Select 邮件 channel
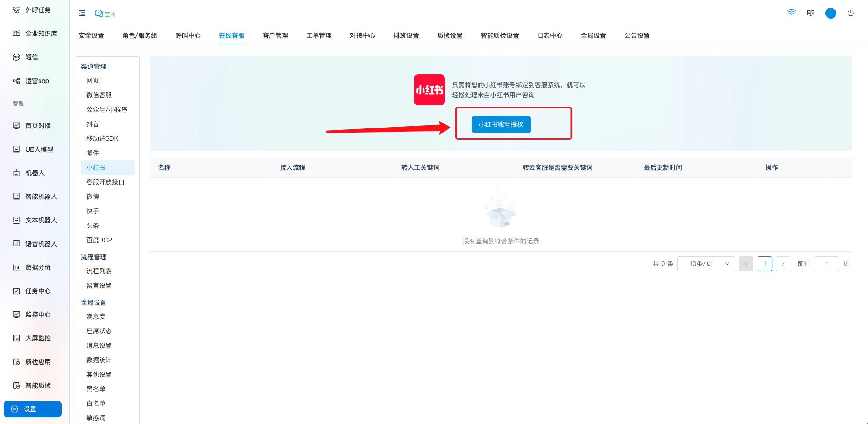Viewport: 868px width, 424px height. tap(93, 153)
